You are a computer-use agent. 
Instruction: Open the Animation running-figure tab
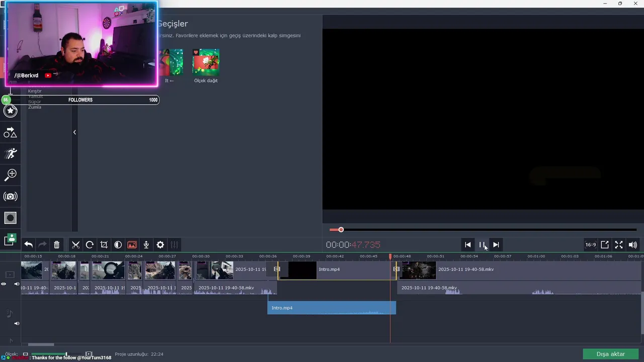pos(10,153)
